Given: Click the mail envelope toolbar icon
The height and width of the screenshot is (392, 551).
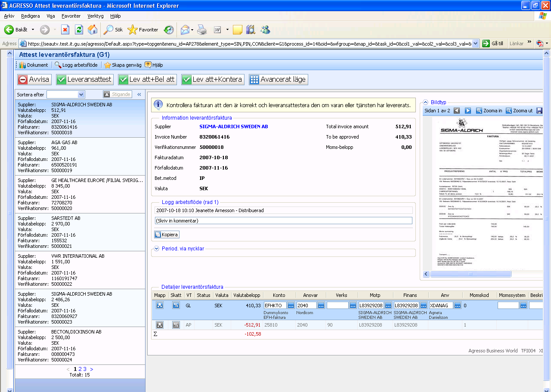Looking at the screenshot, I should click(x=185, y=30).
